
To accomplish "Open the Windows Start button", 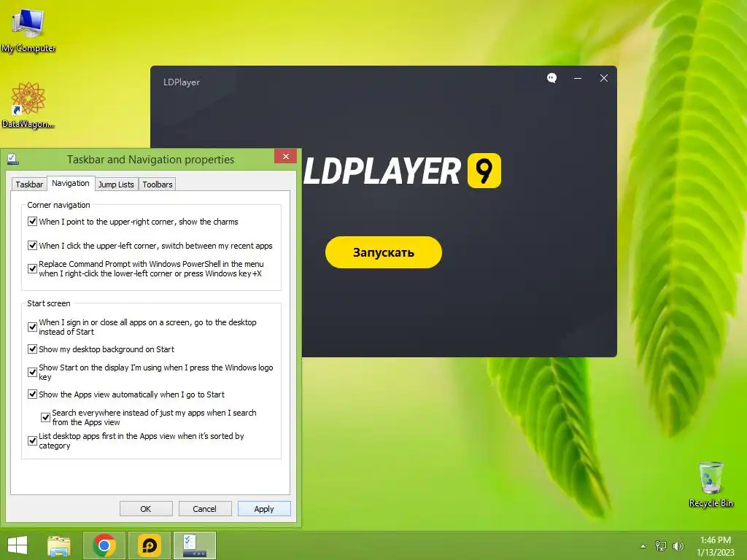I will point(18,545).
